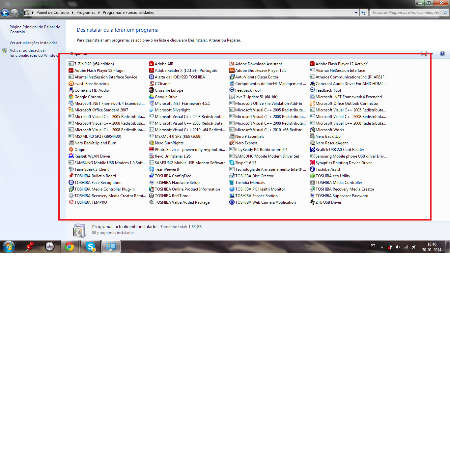450x476 pixels.
Task: Click the Adobe Shockwave Player 12.0 icon
Action: (232, 70)
